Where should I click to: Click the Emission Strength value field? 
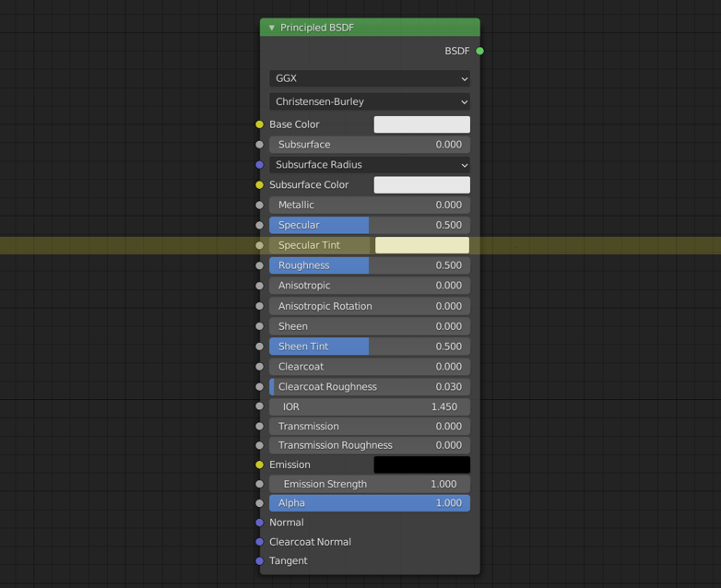(x=370, y=484)
